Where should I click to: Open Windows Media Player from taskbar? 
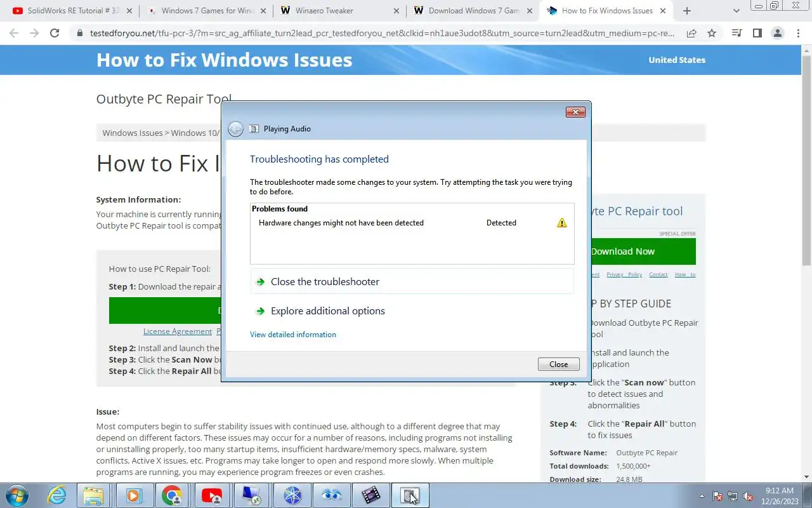point(133,495)
